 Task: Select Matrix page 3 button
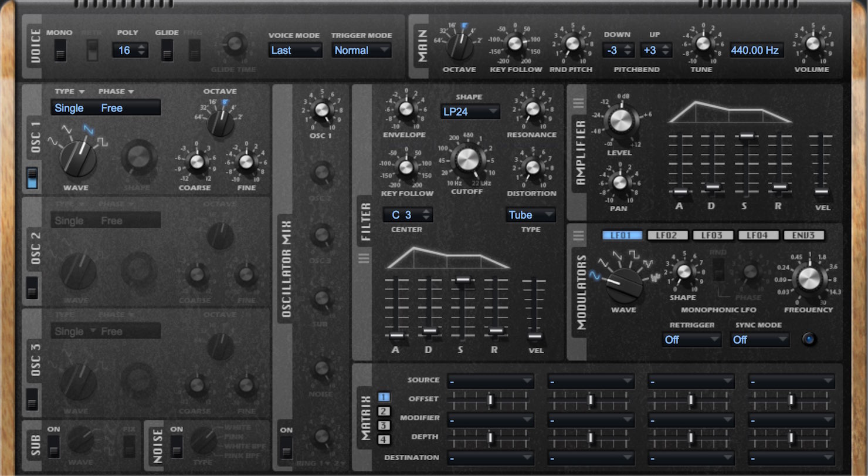click(384, 426)
